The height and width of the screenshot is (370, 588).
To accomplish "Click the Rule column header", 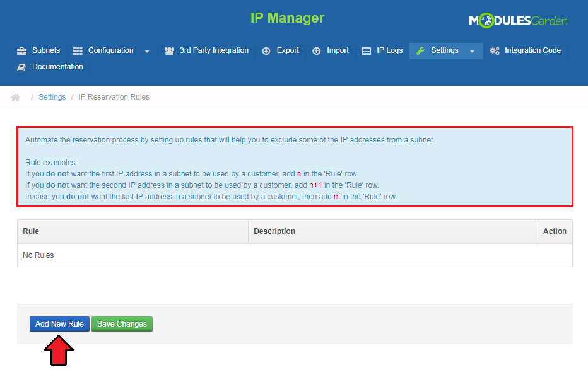I will tap(132, 231).
